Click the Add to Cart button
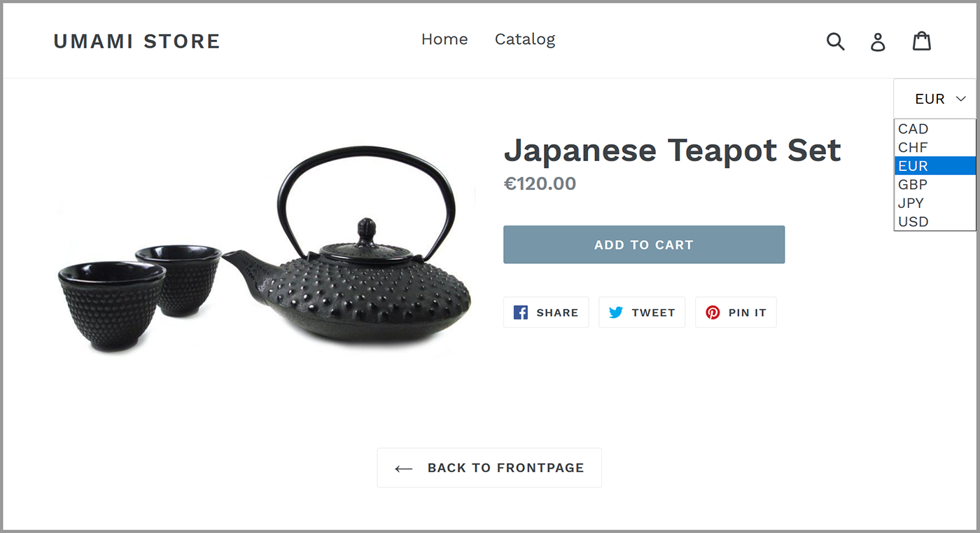Viewport: 980px width, 533px height. tap(644, 244)
